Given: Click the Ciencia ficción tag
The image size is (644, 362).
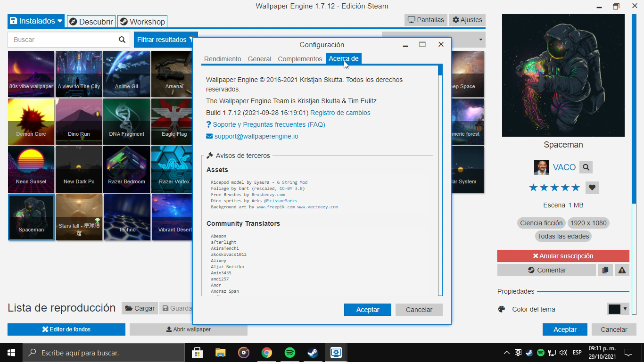Looking at the screenshot, I should 541,223.
